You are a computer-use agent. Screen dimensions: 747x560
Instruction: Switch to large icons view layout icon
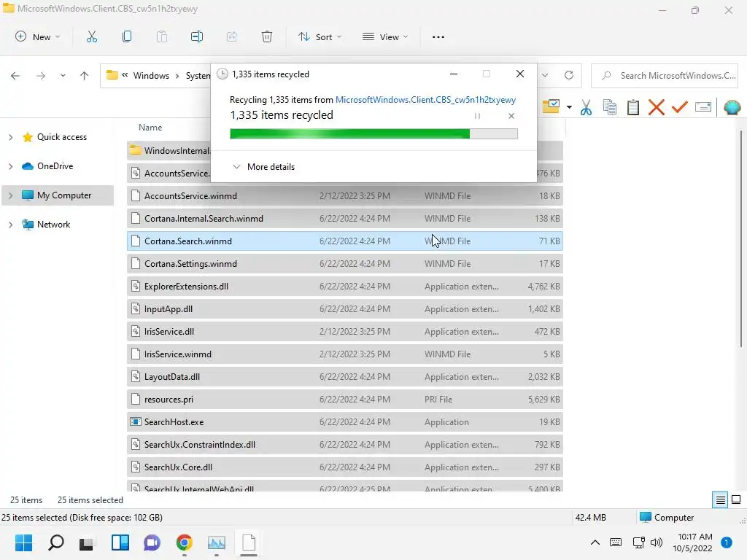pos(736,499)
